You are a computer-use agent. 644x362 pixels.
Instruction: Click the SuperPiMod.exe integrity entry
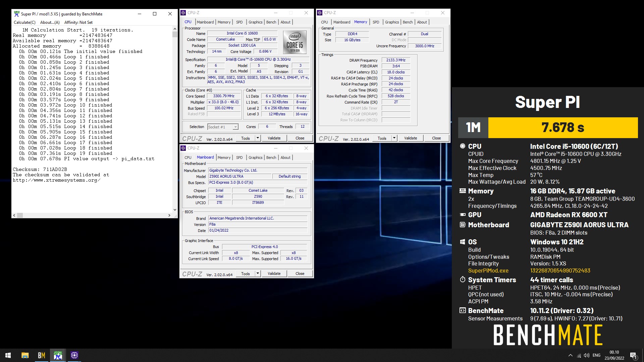[488, 270]
